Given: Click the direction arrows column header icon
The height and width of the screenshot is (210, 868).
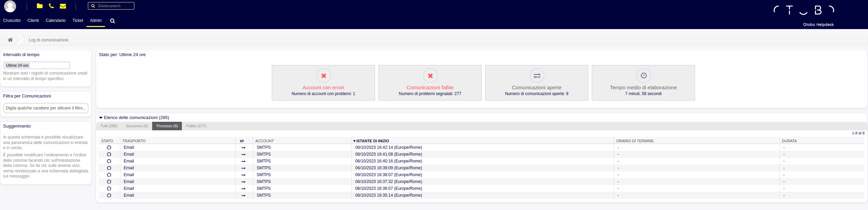Looking at the screenshot, I should [242, 141].
